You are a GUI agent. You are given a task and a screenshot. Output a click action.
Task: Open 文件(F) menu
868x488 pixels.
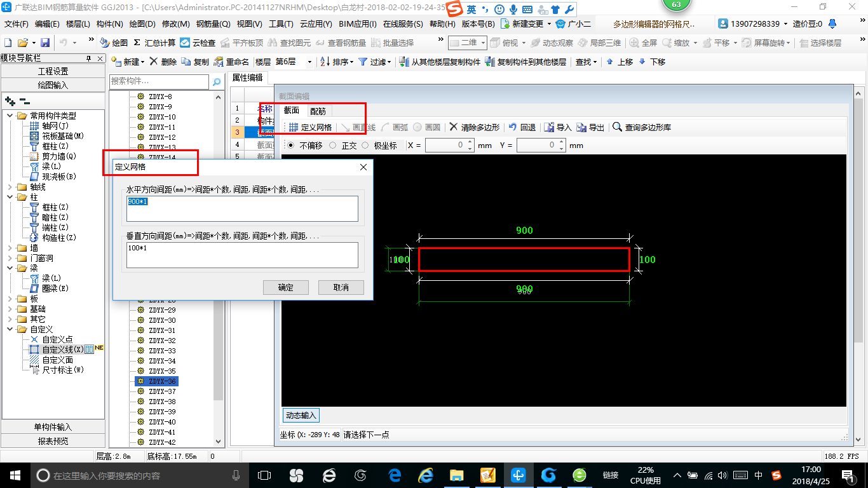17,24
